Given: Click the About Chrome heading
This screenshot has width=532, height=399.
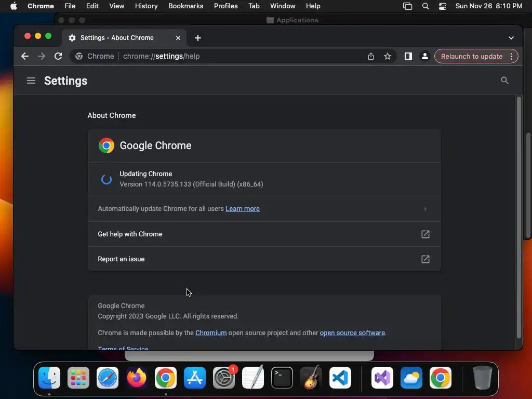Looking at the screenshot, I should coord(112,115).
